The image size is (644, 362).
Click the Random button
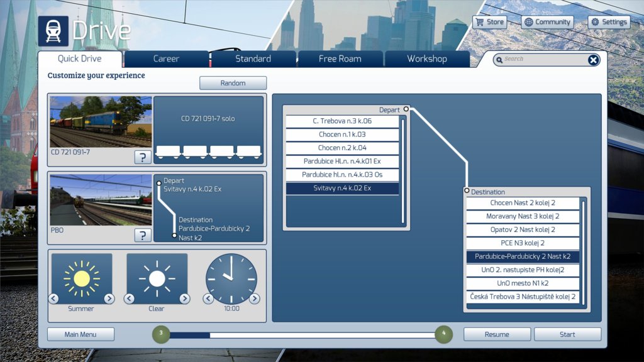coord(233,83)
